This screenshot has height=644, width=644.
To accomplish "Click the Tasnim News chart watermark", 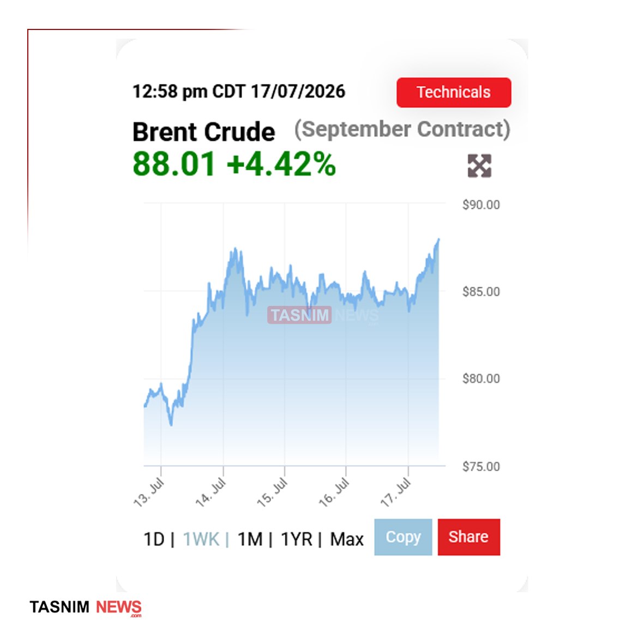I will pos(323,315).
